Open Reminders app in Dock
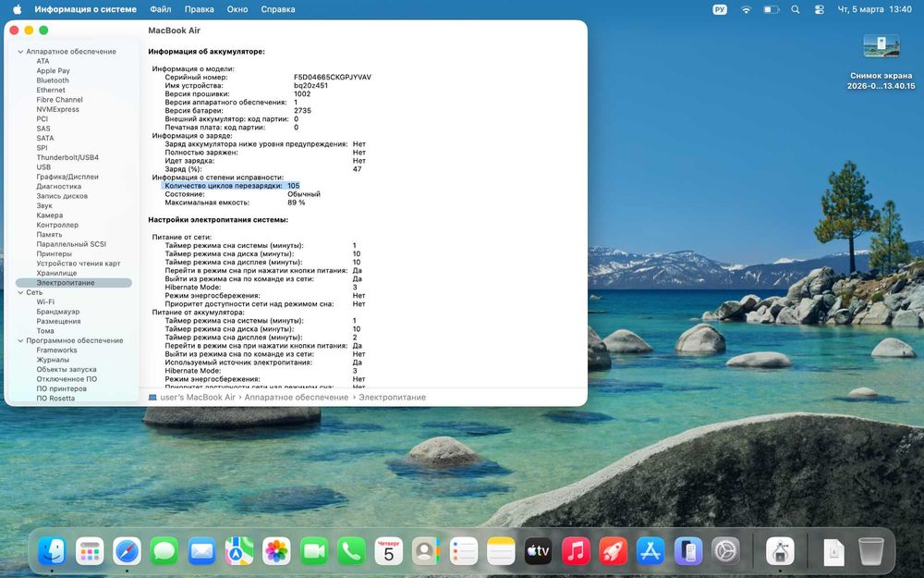This screenshot has width=924, height=578. (x=464, y=551)
